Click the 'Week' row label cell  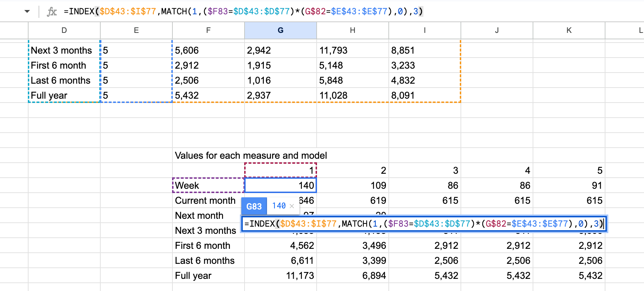point(208,186)
